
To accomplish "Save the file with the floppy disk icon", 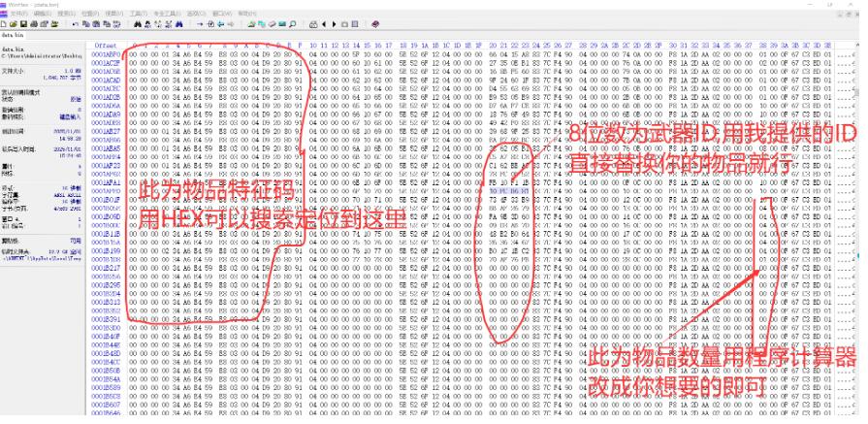I will [x=23, y=24].
